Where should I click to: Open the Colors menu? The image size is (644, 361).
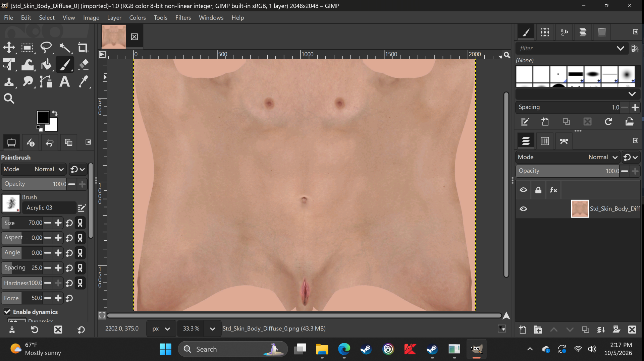(x=138, y=18)
